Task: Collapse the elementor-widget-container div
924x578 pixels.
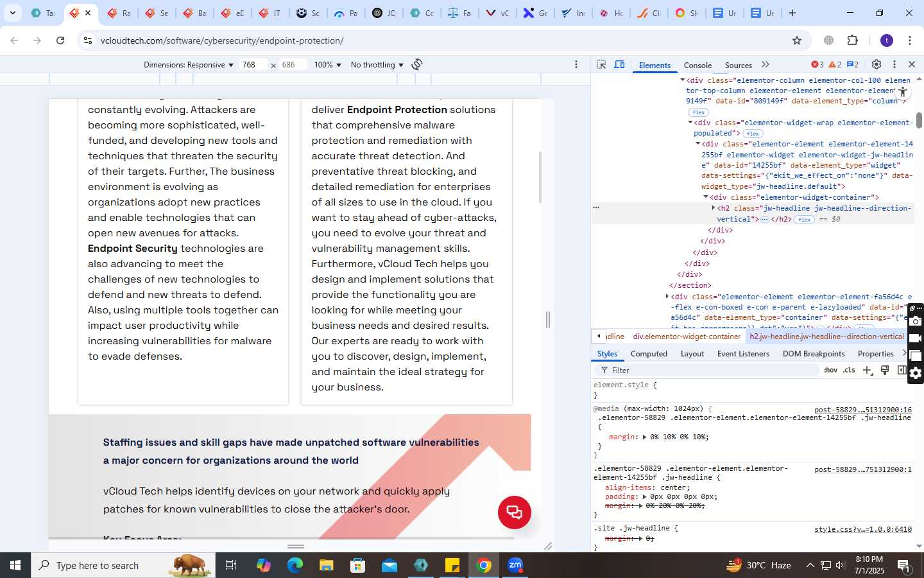Action: coord(706,197)
